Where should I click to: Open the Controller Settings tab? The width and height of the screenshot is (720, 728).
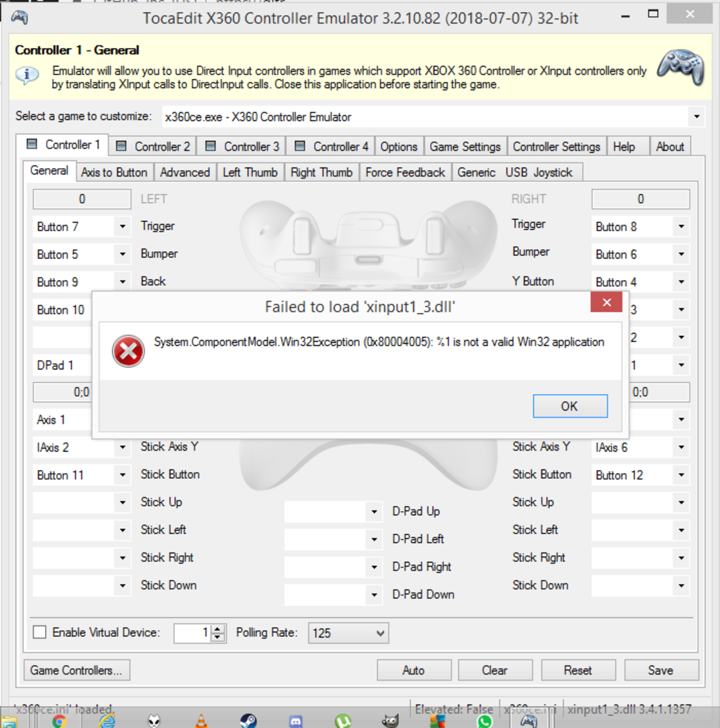557,146
